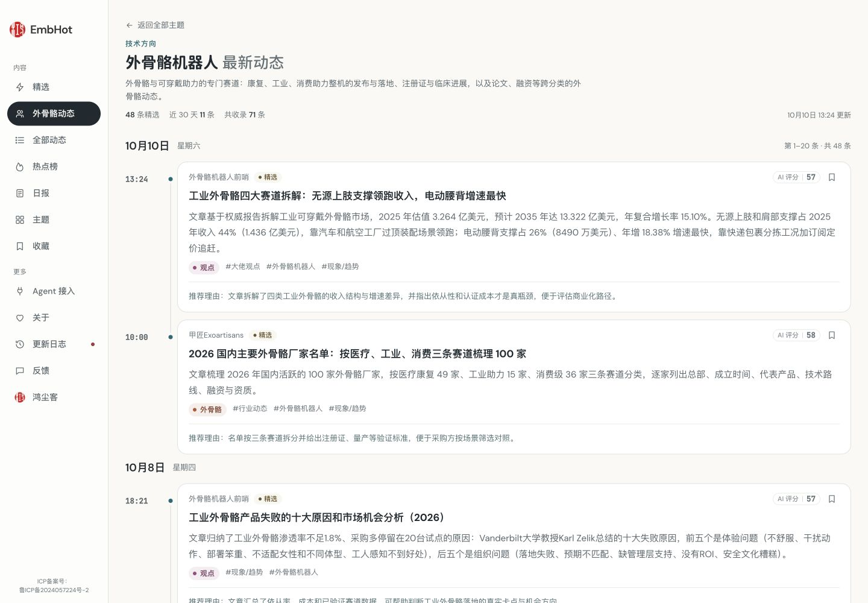Click the 返回全部主题 back link
The width and height of the screenshot is (868, 603).
point(155,25)
